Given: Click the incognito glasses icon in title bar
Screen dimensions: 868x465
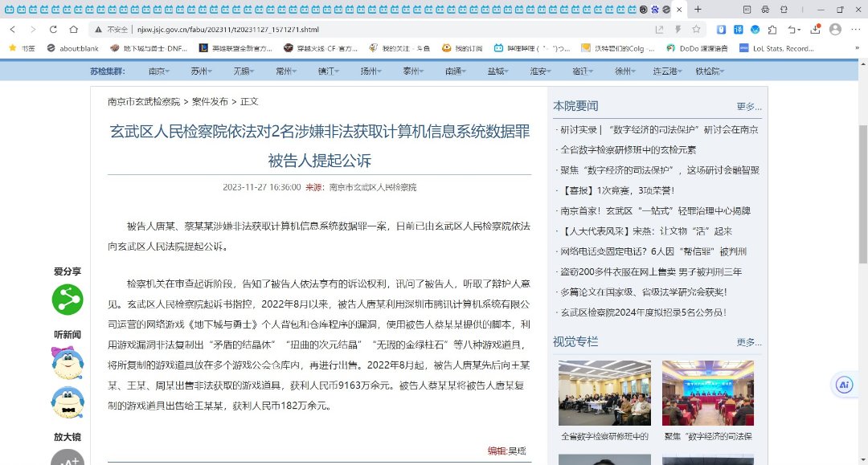Looking at the screenshot, I should pos(765,10).
